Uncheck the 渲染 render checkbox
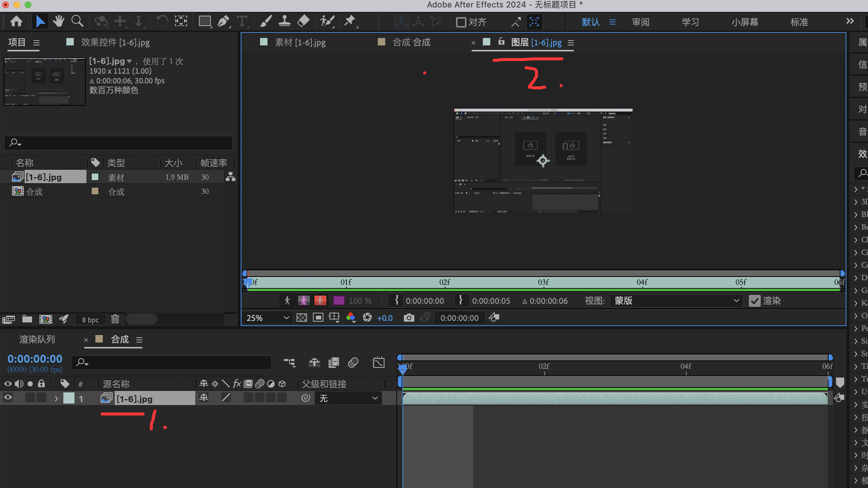868x488 pixels. click(x=755, y=301)
